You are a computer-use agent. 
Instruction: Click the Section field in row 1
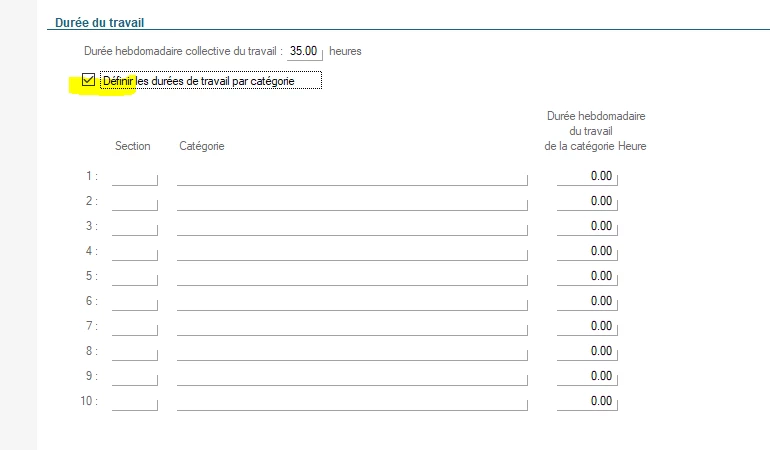point(135,176)
